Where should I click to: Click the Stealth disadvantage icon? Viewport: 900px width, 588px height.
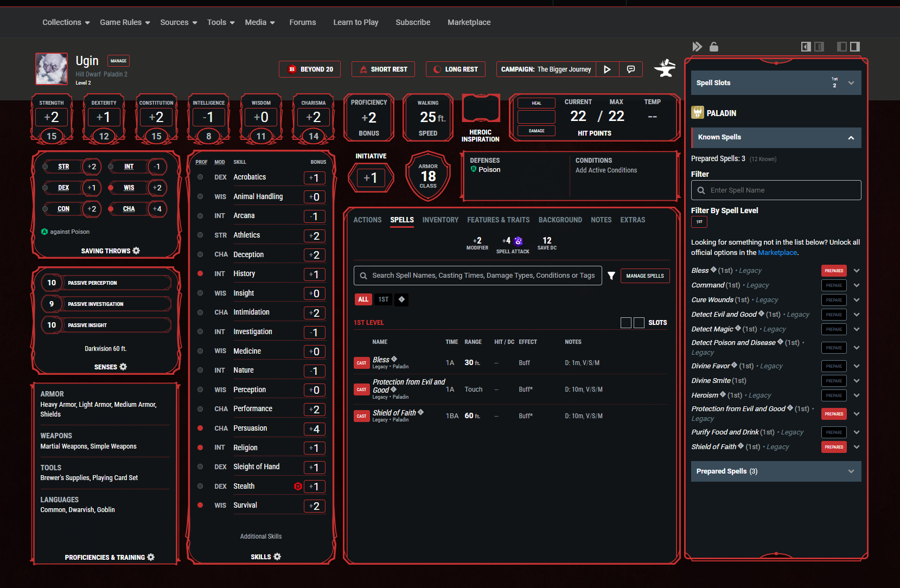click(298, 487)
